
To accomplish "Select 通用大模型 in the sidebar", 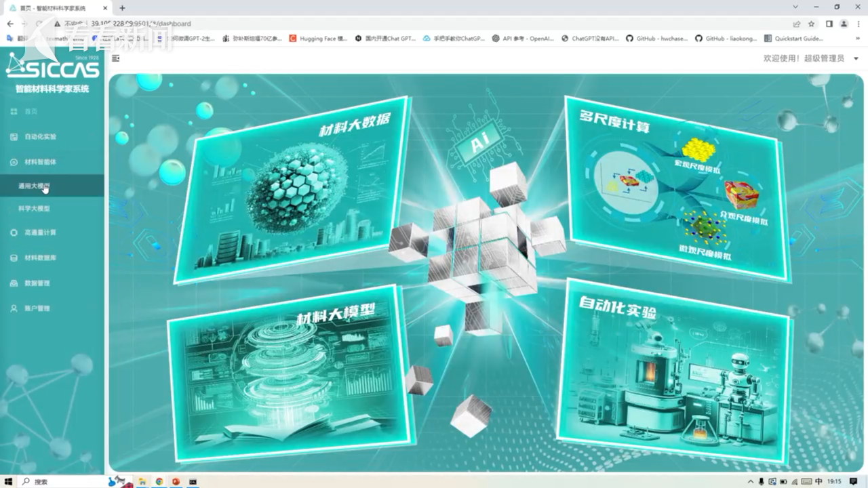I will (x=34, y=186).
